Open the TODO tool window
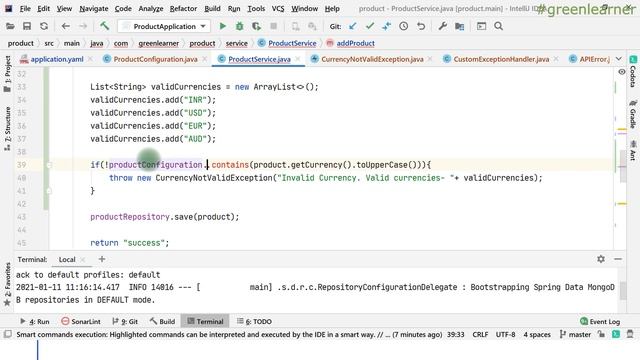 pyautogui.click(x=254, y=321)
